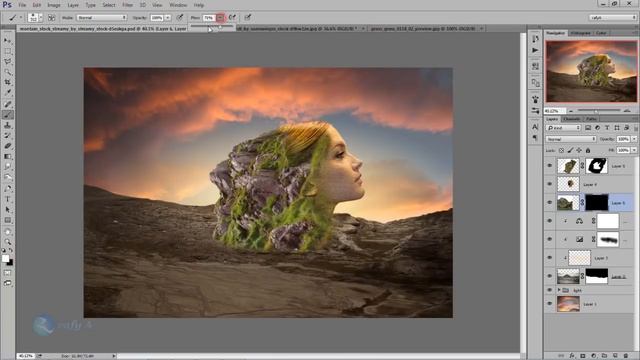640x360 pixels.
Task: Open brush Mode dropdown set to Normal
Action: point(101,18)
